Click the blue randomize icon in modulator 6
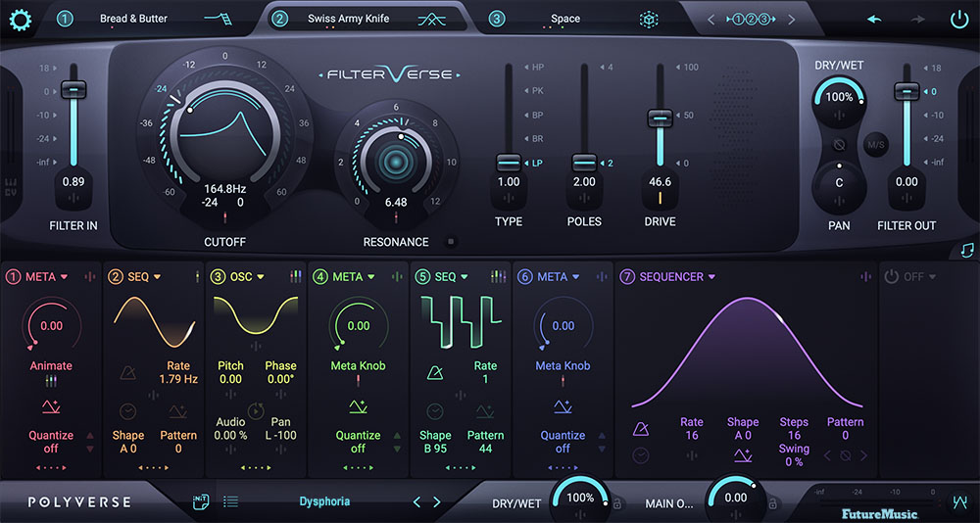This screenshot has width=980, height=523. (563, 407)
